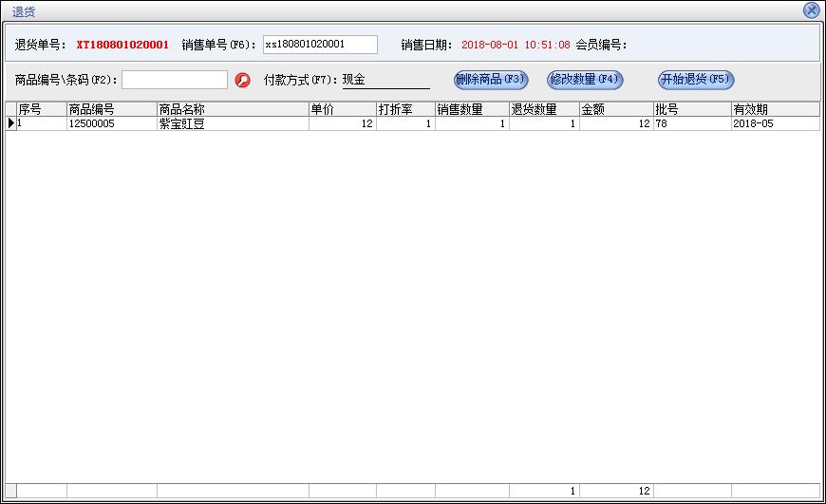The height and width of the screenshot is (504, 826).
Task: Click the 退货数量 column header
Action: [x=544, y=109]
